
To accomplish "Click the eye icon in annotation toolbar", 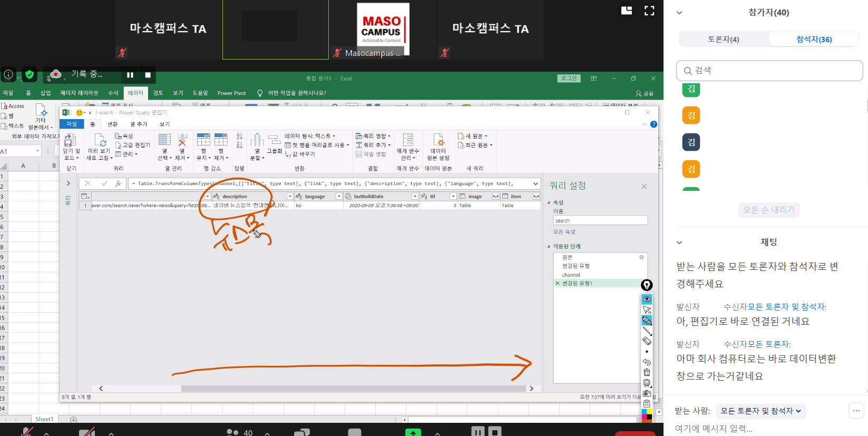I will pyautogui.click(x=647, y=299).
